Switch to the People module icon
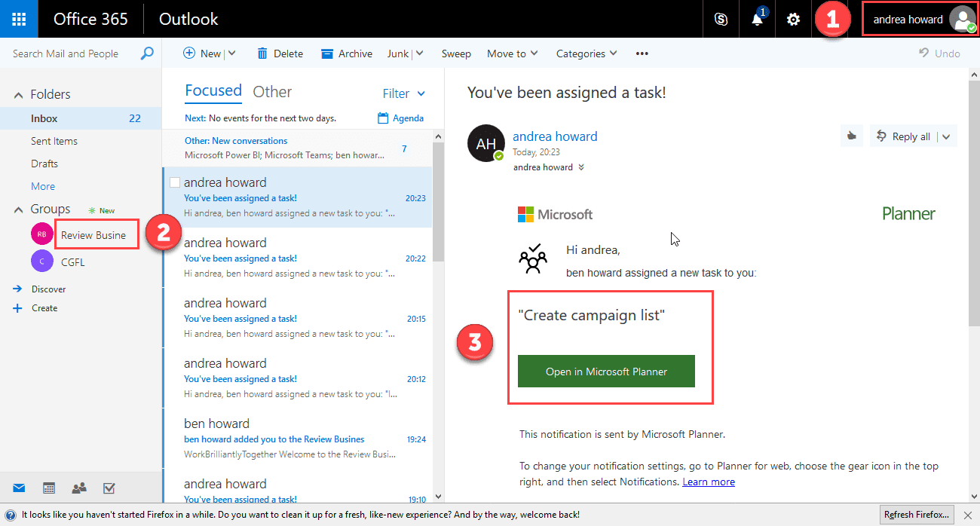This screenshot has width=980, height=526. [79, 488]
